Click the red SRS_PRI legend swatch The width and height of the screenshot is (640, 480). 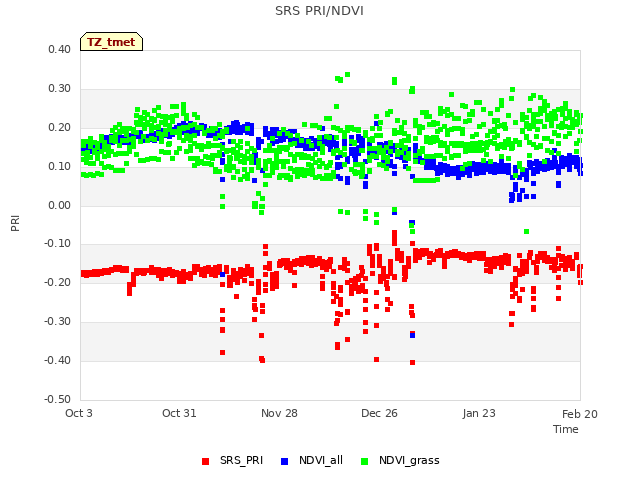click(x=205, y=461)
